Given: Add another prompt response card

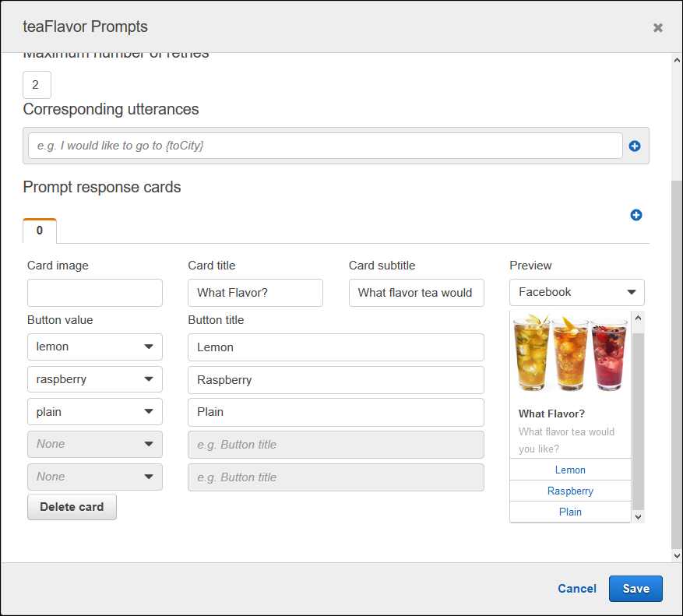Looking at the screenshot, I should tap(636, 215).
